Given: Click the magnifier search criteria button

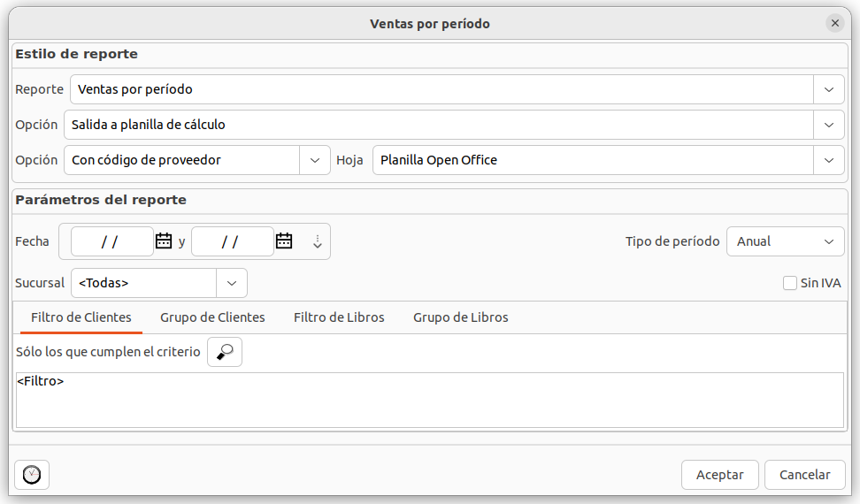Looking at the screenshot, I should (225, 352).
